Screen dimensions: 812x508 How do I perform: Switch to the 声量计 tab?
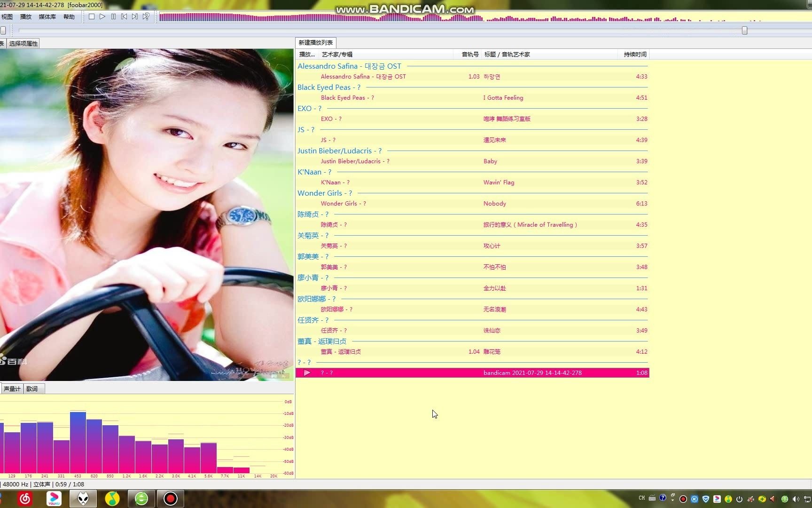(x=12, y=389)
